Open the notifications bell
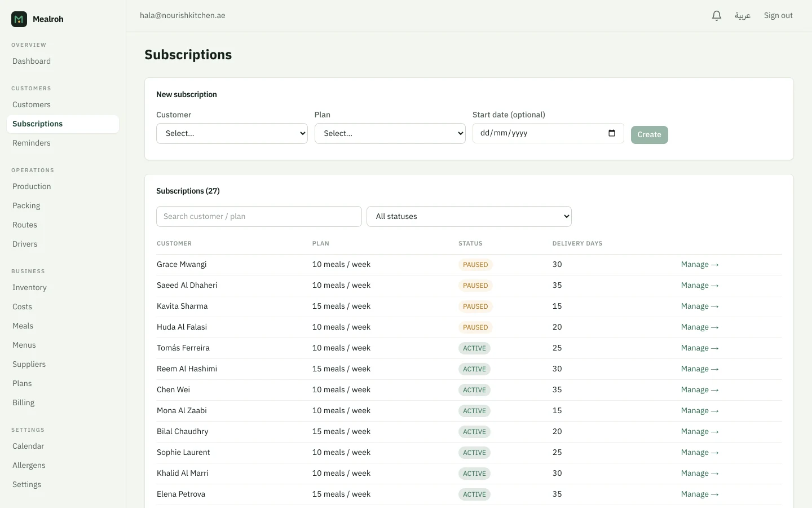This screenshot has height=508, width=812. point(717,16)
